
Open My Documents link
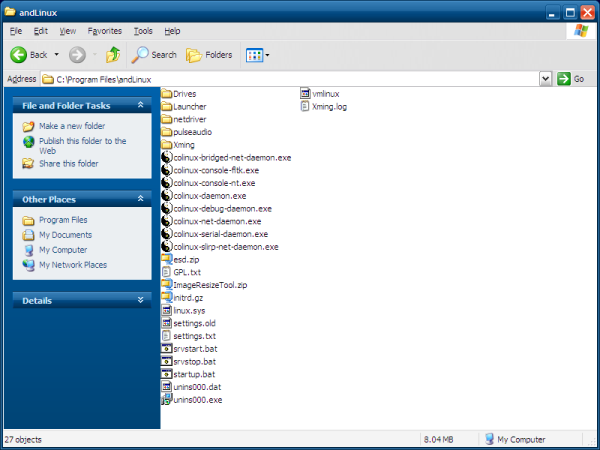click(x=65, y=235)
